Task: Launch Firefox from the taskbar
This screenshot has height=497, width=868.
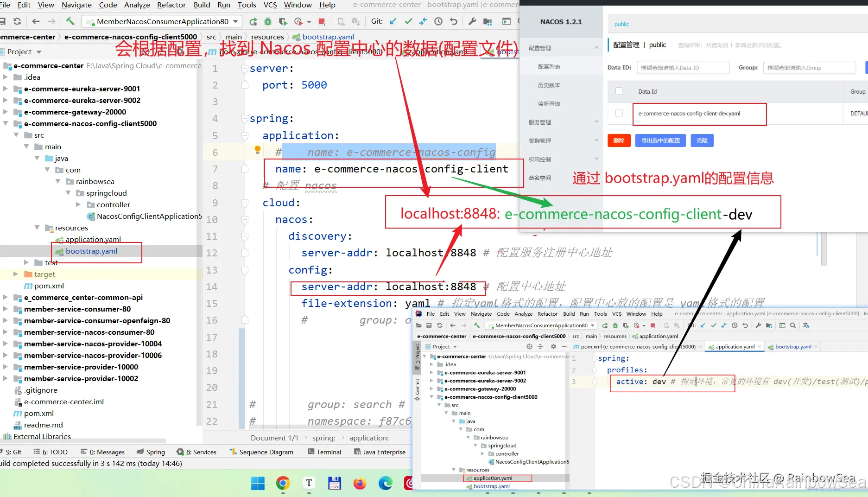Action: click(x=360, y=483)
